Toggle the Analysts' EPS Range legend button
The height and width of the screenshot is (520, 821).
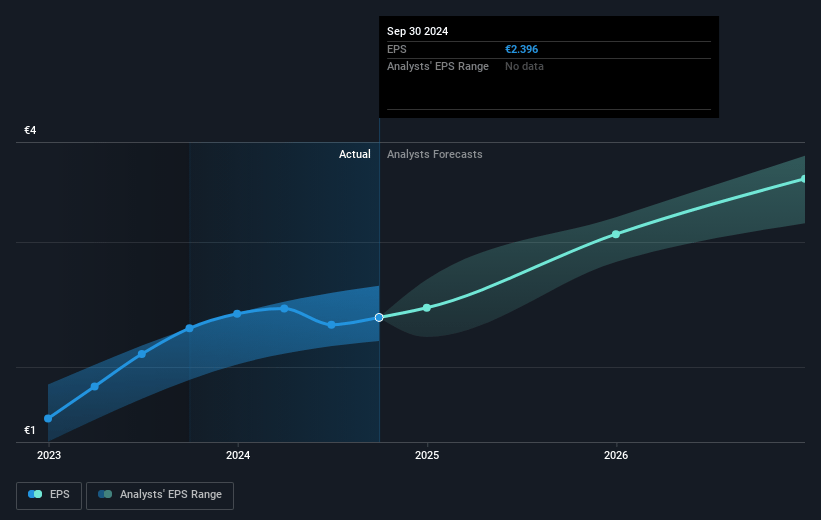click(x=160, y=495)
